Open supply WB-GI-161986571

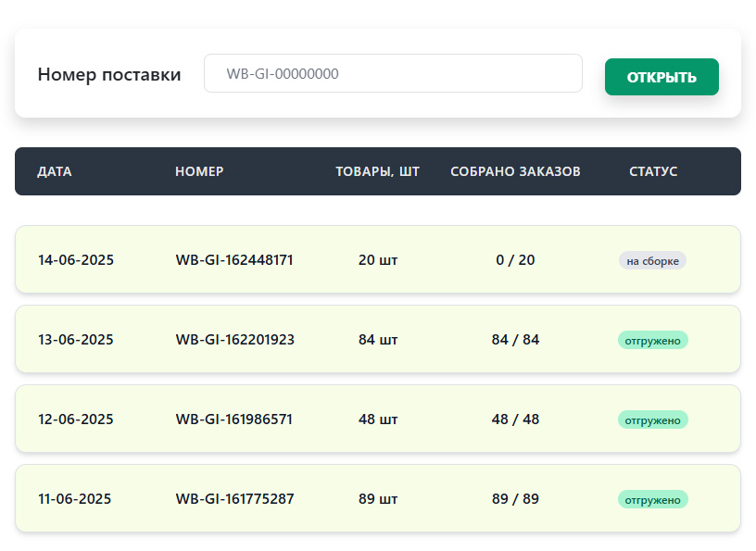233,419
